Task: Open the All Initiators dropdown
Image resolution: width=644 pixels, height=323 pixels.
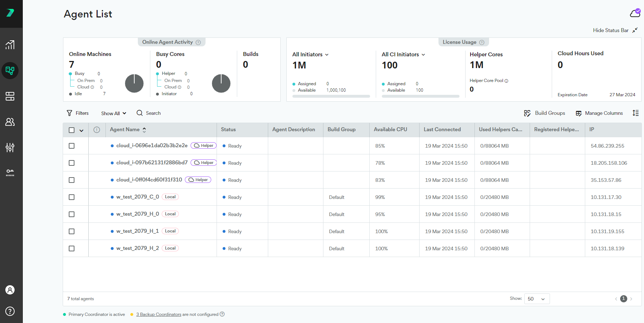Action: [310, 55]
